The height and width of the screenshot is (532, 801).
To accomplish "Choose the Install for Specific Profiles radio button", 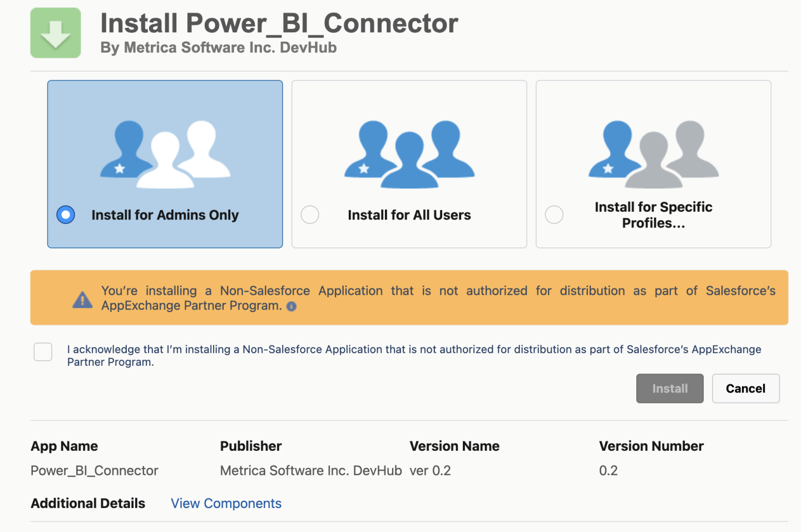I will point(554,215).
